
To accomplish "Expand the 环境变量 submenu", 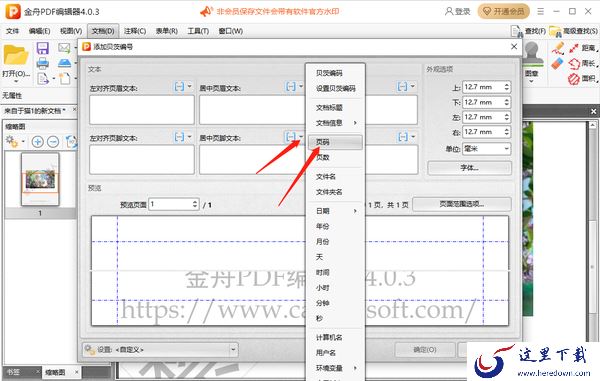I will [x=336, y=368].
